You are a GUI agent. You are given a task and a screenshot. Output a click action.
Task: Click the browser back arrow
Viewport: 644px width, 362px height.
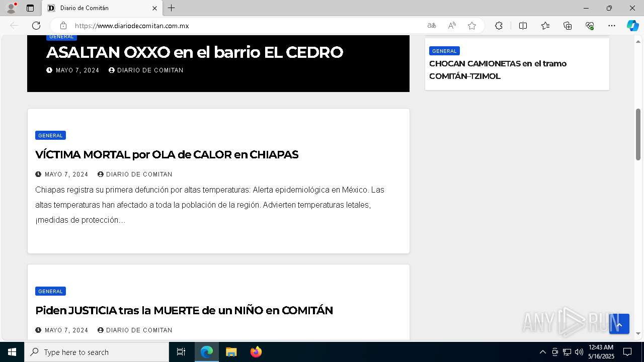click(14, 26)
